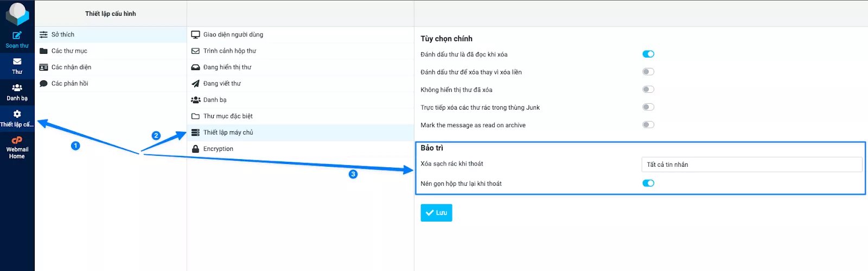The height and width of the screenshot is (271, 868).
Task: Click the Đang viết thư paper-plane icon
Action: coord(195,84)
